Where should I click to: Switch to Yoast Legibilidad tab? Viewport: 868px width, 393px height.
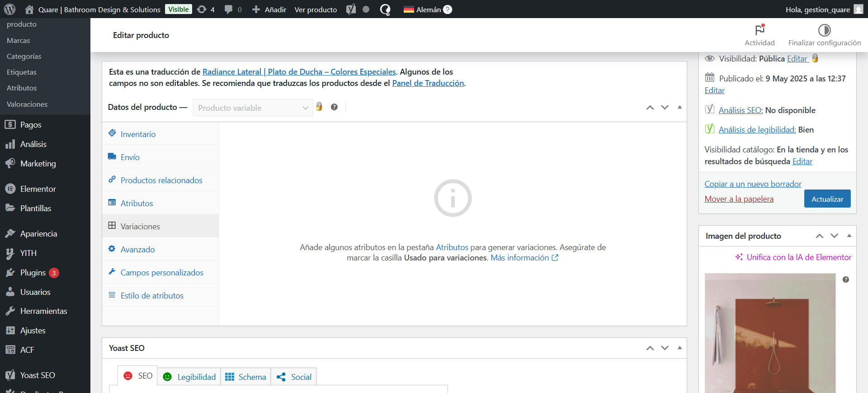pyautogui.click(x=189, y=377)
